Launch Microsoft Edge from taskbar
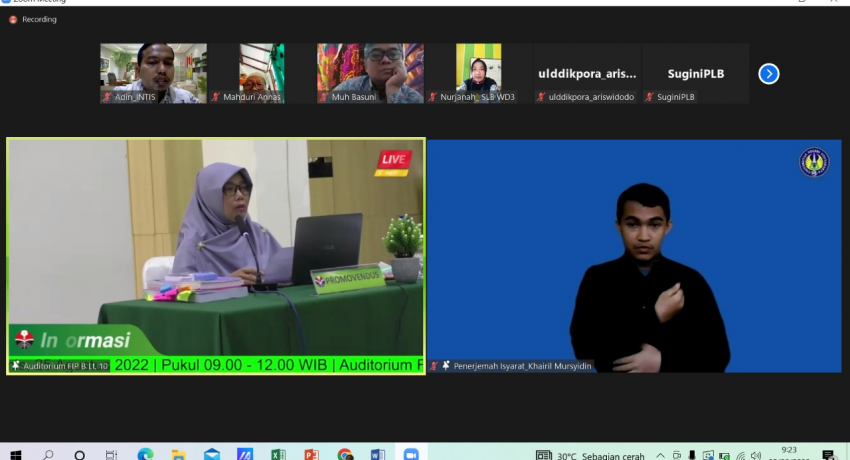The width and height of the screenshot is (850, 460). 145,455
